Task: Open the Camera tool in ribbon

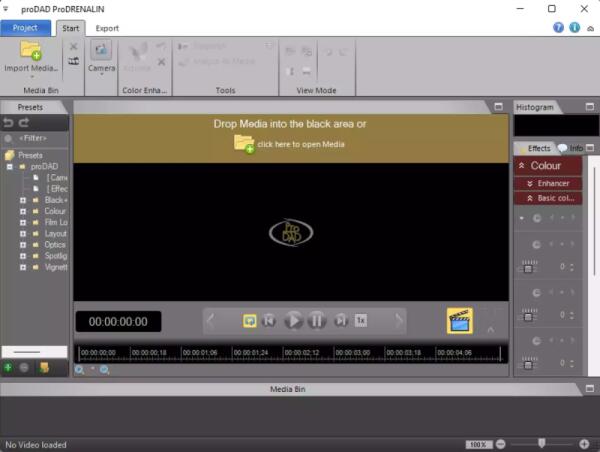Action: tap(101, 56)
